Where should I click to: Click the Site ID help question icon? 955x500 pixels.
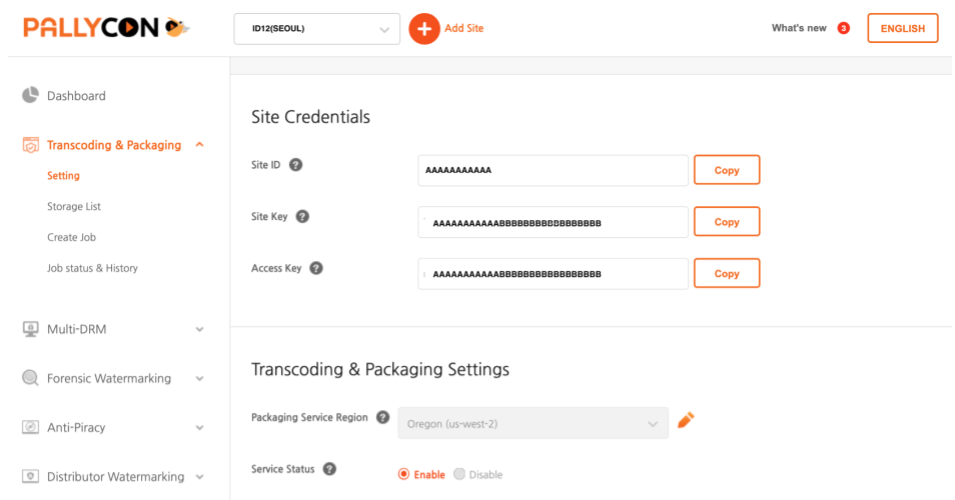click(x=296, y=165)
